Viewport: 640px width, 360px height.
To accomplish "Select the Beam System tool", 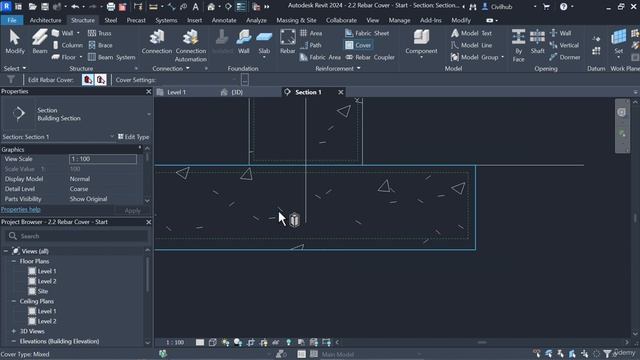I will (x=111, y=57).
